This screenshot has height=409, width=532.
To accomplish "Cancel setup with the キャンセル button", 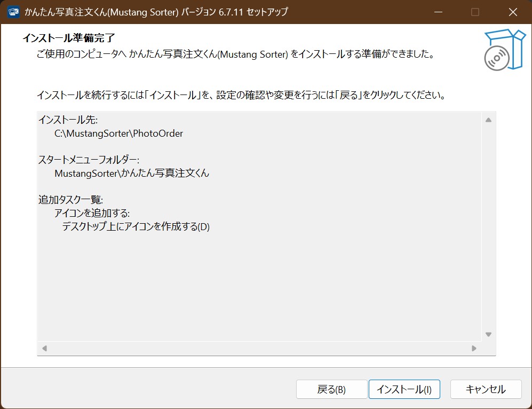I will click(486, 389).
